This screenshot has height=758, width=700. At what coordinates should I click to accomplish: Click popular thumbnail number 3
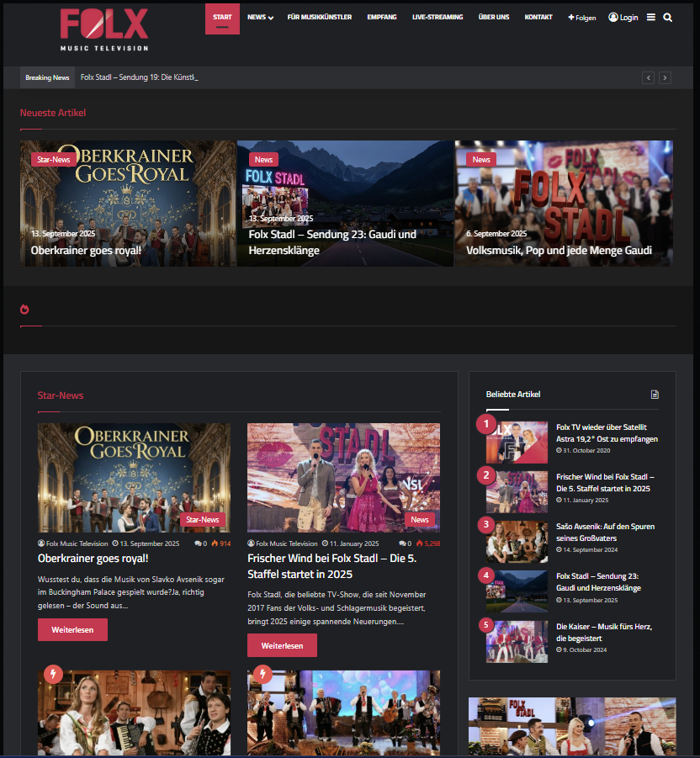tap(517, 542)
